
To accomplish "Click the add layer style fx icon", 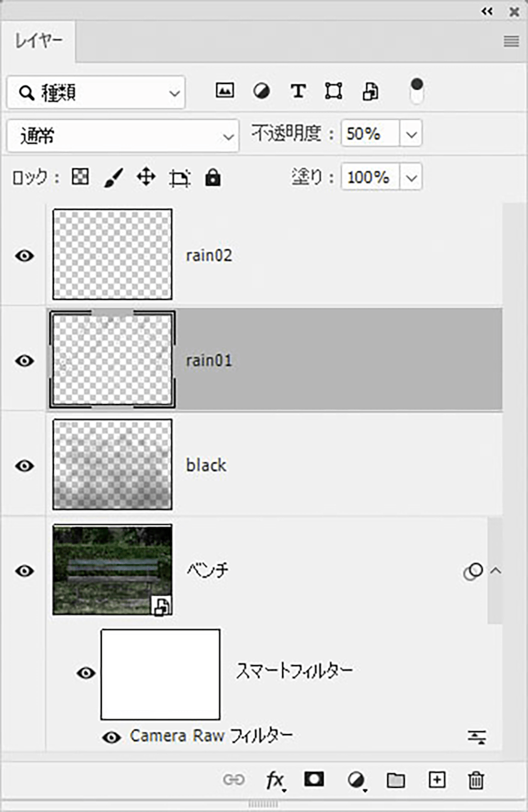I will click(275, 780).
